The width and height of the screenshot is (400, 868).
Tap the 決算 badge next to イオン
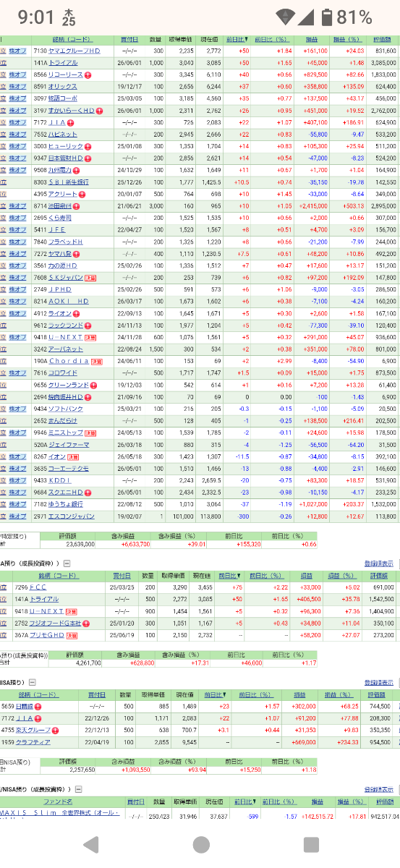(73, 456)
